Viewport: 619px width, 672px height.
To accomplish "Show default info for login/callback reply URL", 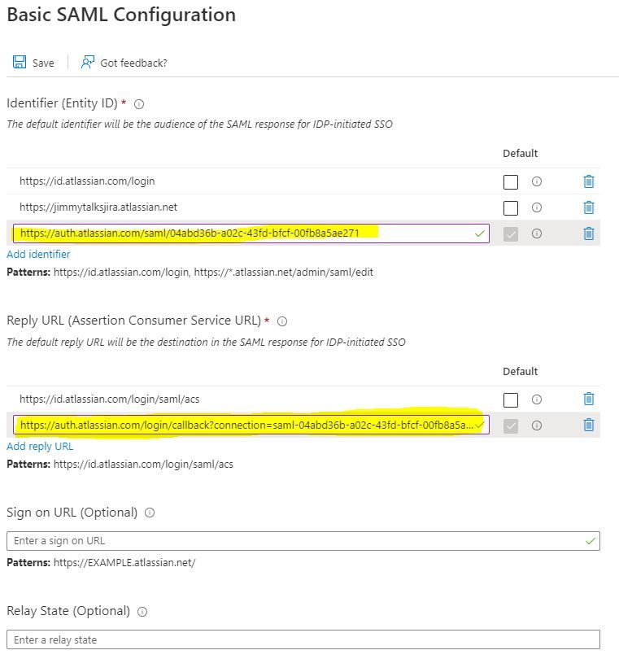I will (536, 425).
